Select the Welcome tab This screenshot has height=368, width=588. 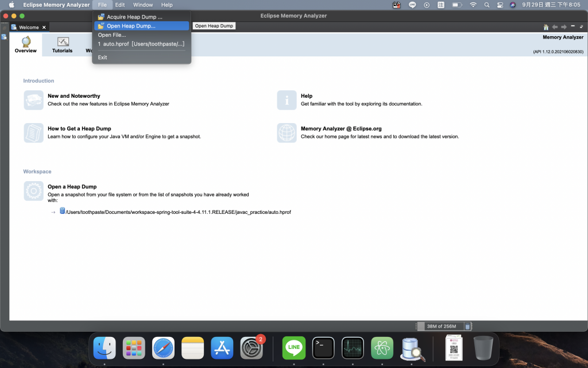(x=29, y=28)
